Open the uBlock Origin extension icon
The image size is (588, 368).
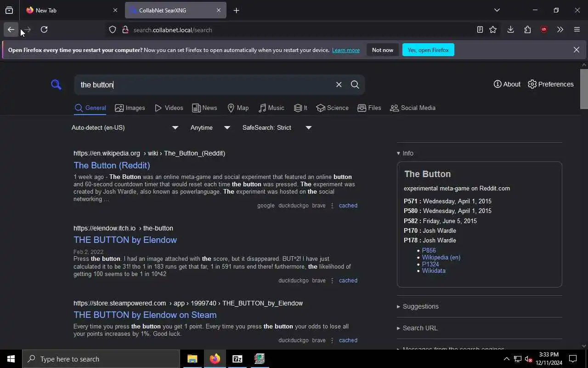tap(544, 30)
